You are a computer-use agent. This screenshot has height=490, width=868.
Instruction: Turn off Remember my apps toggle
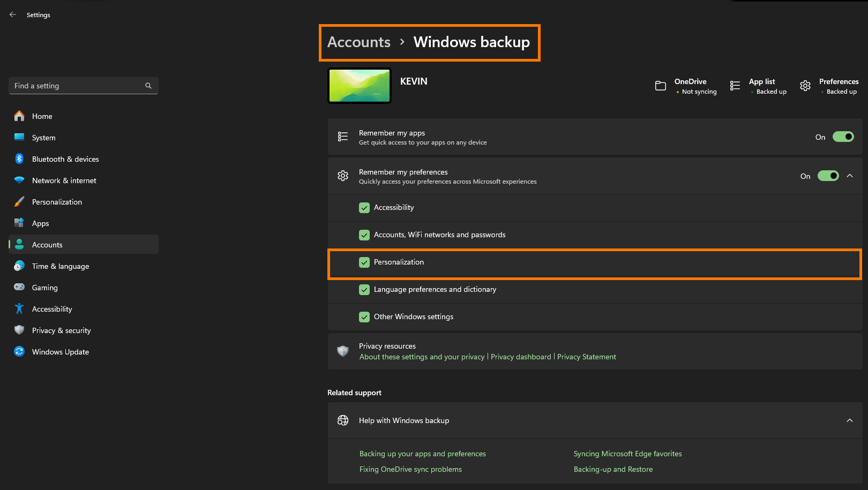click(x=843, y=137)
